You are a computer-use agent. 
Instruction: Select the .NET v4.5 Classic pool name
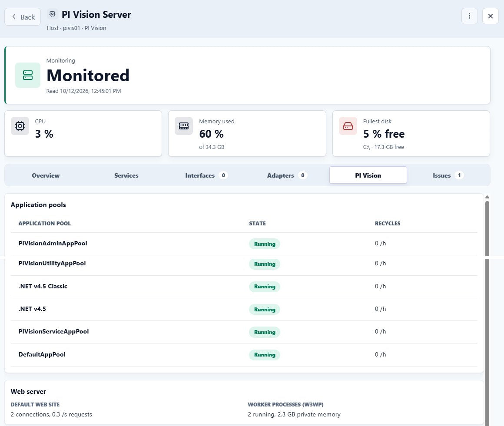[x=43, y=286]
